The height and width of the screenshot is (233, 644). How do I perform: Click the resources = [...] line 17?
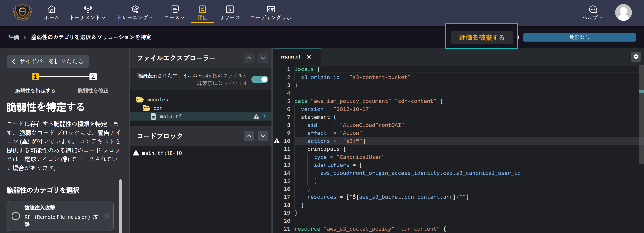[x=388, y=197]
